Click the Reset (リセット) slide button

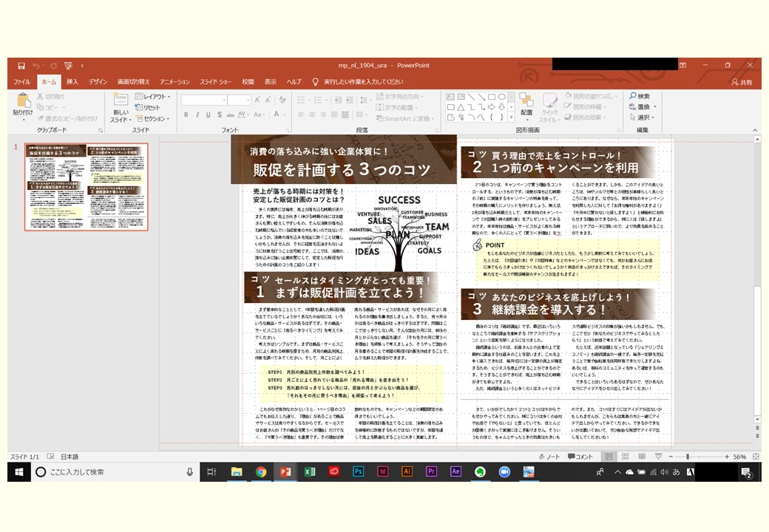tap(148, 108)
